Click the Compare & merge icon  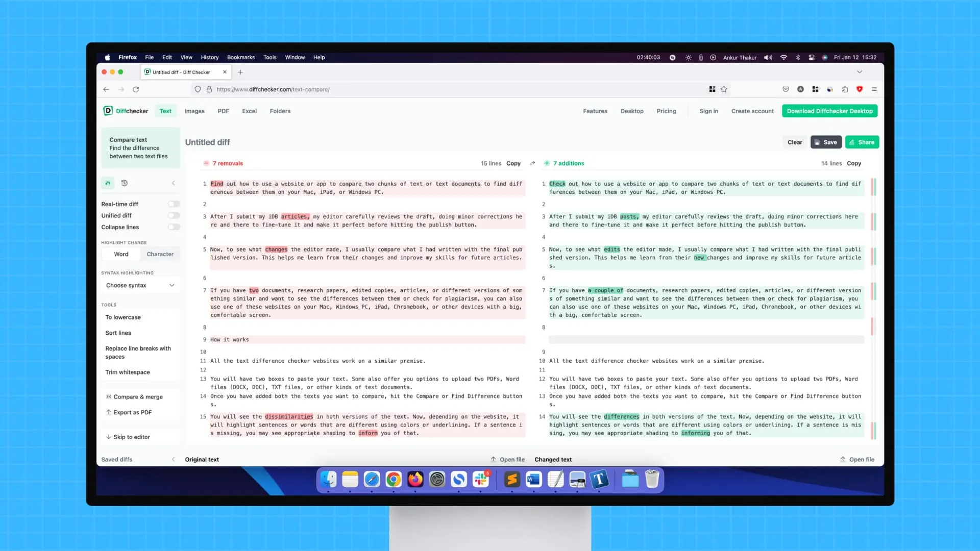coord(108,396)
